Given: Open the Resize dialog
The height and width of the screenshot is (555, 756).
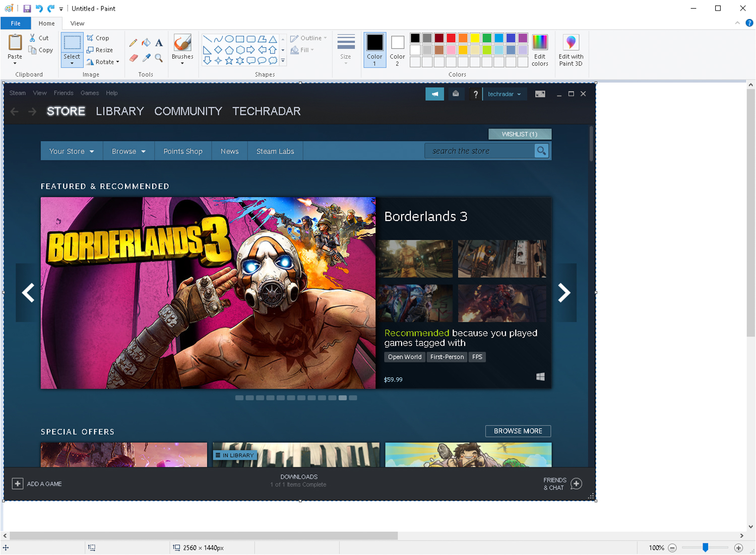Looking at the screenshot, I should (x=100, y=50).
